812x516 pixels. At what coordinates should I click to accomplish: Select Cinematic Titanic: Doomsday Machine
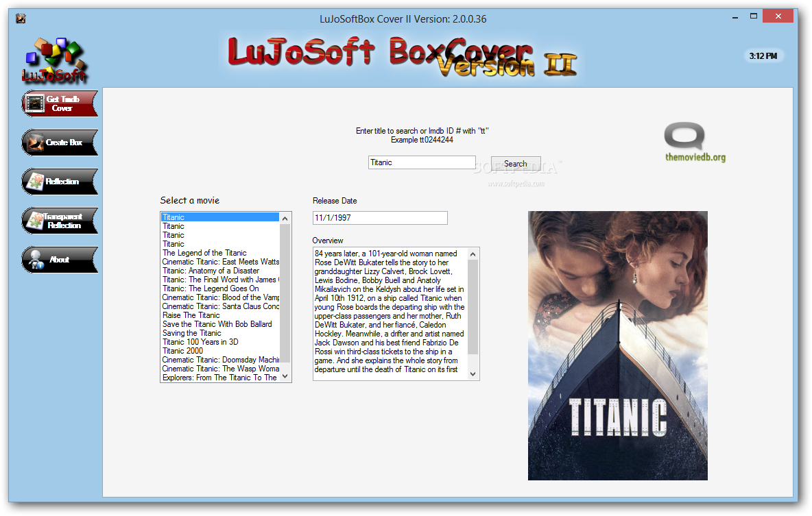[220, 360]
